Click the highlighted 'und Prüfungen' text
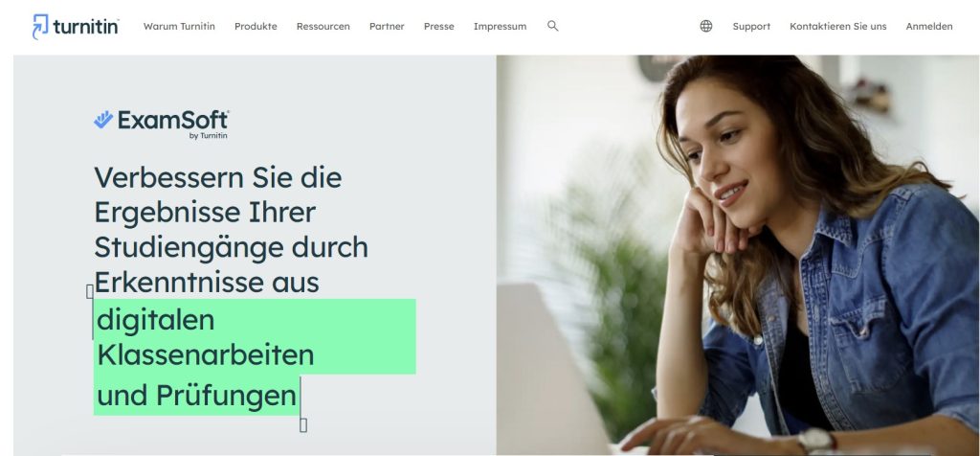The image size is (980, 456). [197, 396]
